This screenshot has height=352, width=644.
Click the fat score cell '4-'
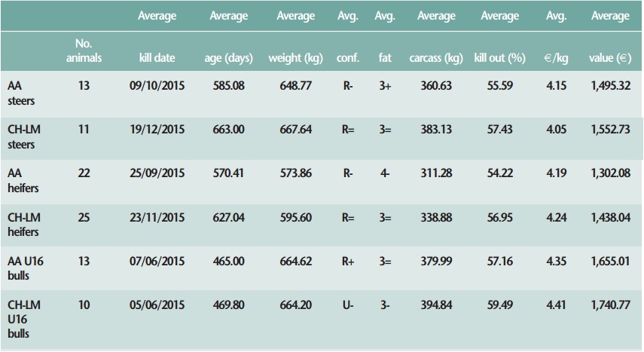[385, 173]
